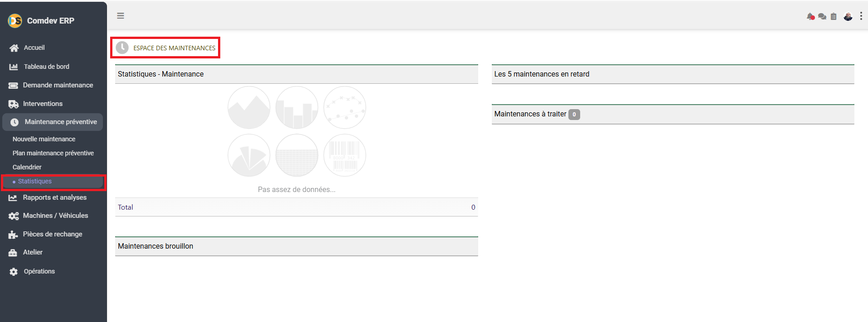Click the Maintenance préventive clock icon
The width and height of the screenshot is (868, 322).
pyautogui.click(x=15, y=122)
